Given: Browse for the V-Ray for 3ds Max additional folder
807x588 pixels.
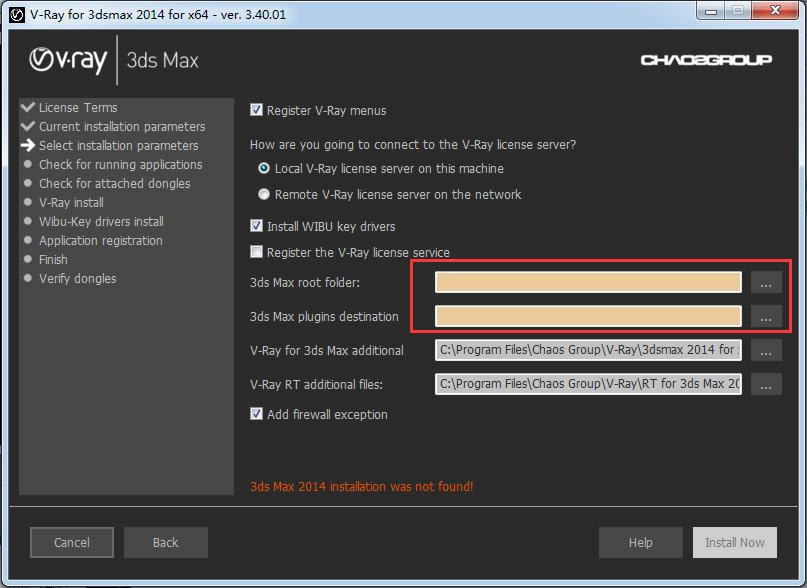Looking at the screenshot, I should 766,351.
